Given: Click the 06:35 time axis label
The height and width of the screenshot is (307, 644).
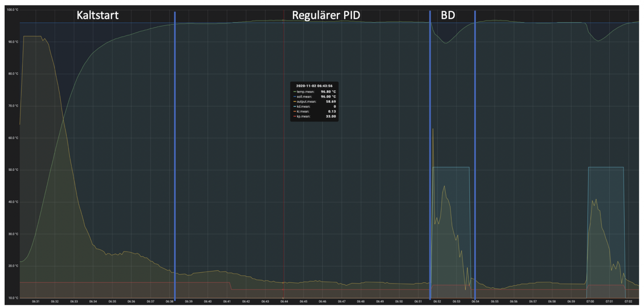Looking at the screenshot, I should point(112,302).
